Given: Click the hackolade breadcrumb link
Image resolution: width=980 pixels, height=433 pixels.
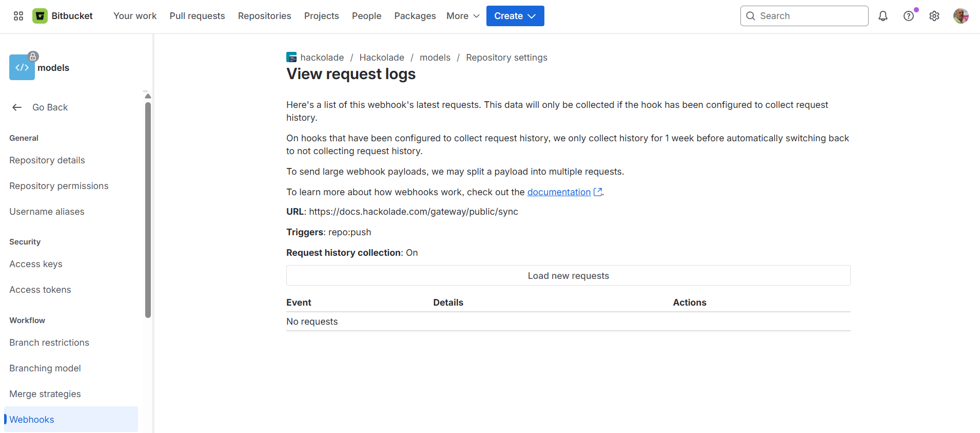Looking at the screenshot, I should (x=322, y=58).
